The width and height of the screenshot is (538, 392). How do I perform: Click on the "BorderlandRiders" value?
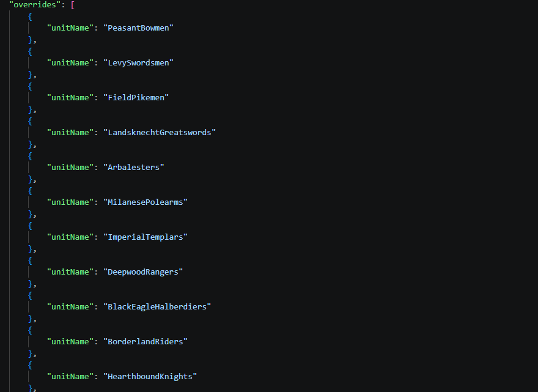tap(146, 341)
